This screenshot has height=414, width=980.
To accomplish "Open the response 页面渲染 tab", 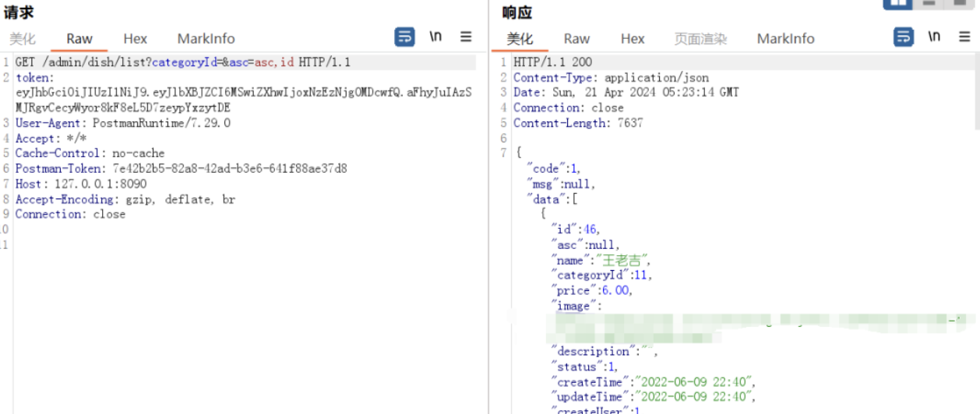I will click(x=700, y=38).
